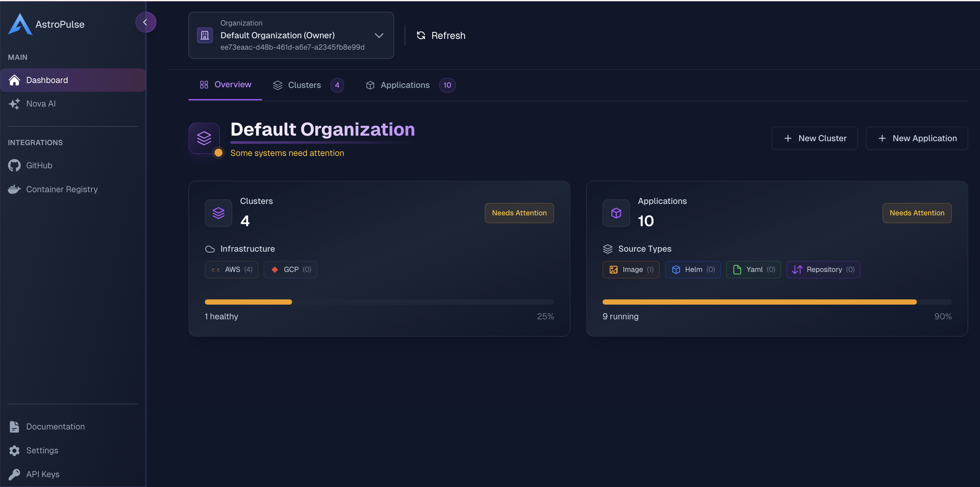Open the API Keys page

43,474
